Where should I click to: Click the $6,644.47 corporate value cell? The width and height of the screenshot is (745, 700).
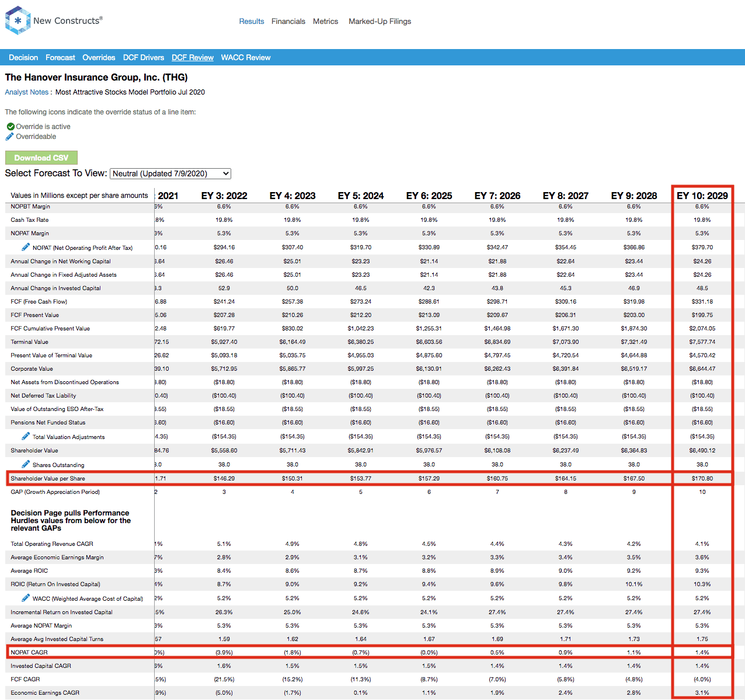pyautogui.click(x=702, y=368)
